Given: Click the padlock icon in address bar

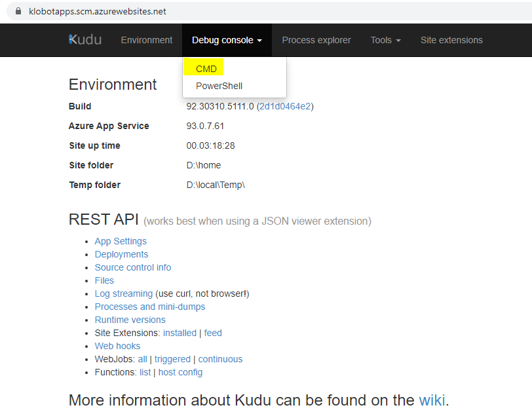Looking at the screenshot, I should [x=18, y=11].
